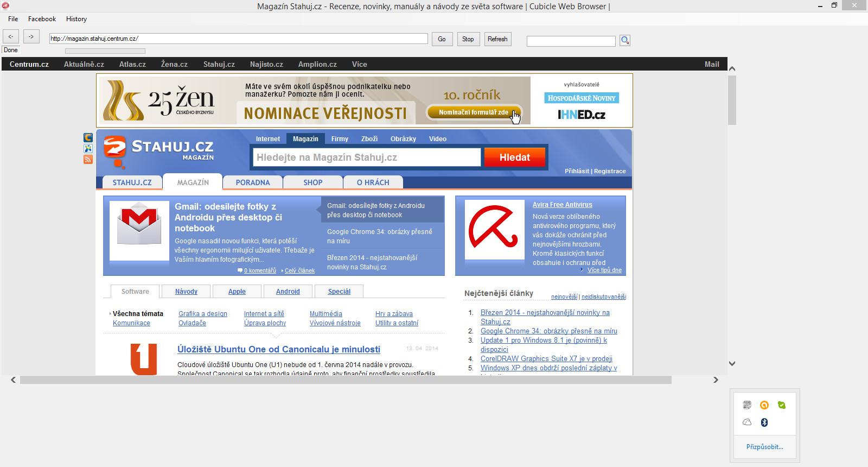This screenshot has height=467, width=868.
Task: Select the Video search tab
Action: point(438,139)
